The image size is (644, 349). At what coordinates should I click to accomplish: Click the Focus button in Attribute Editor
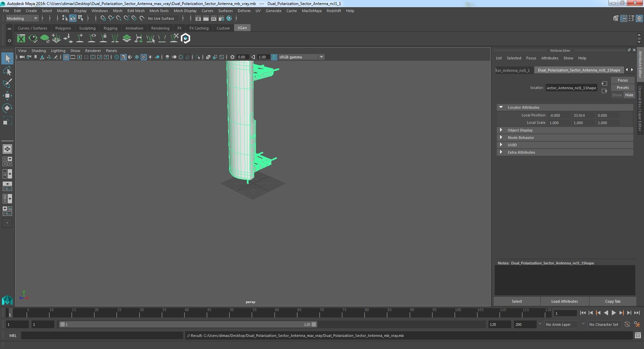[x=623, y=80]
